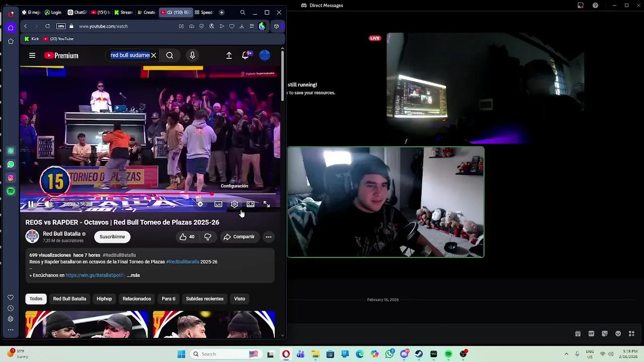Reload the current browser page
Screen dimensions: 644x362
click(47, 26)
